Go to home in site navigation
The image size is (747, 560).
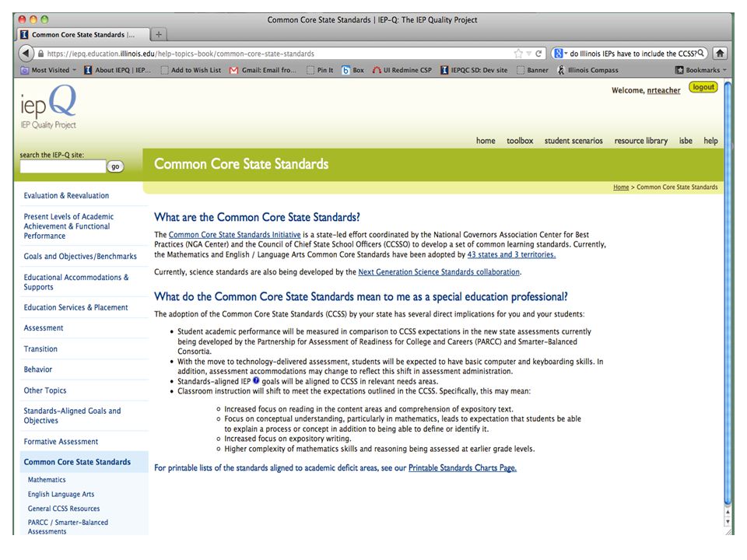(486, 141)
